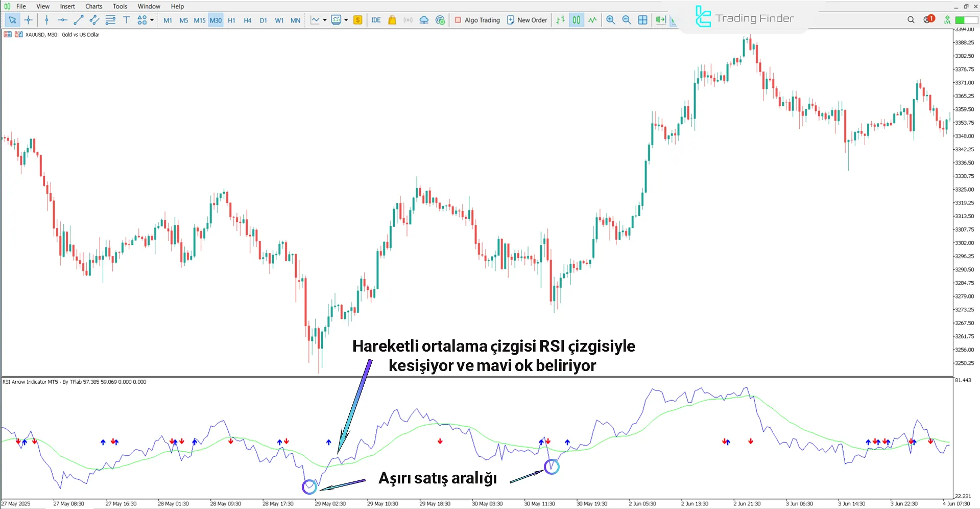This screenshot has height=509, width=980.
Task: Select the XAUUSD chart tab header
Action: pyautogui.click(x=61, y=35)
